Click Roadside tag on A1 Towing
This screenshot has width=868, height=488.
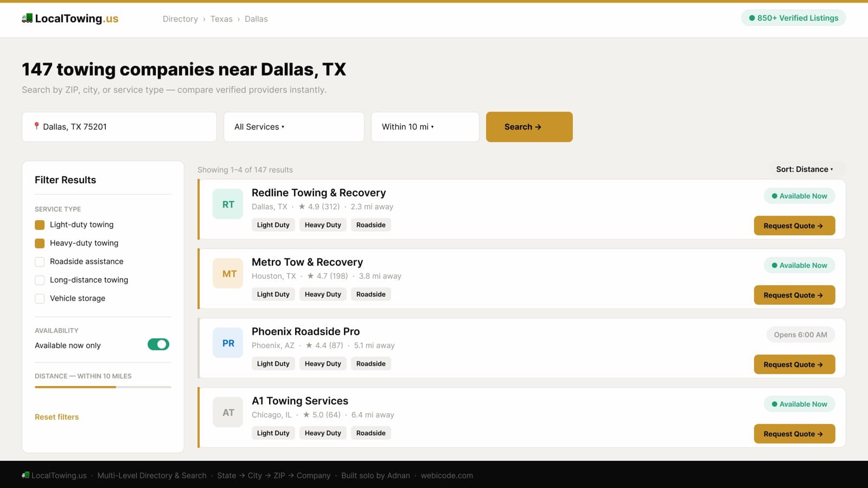(x=371, y=433)
